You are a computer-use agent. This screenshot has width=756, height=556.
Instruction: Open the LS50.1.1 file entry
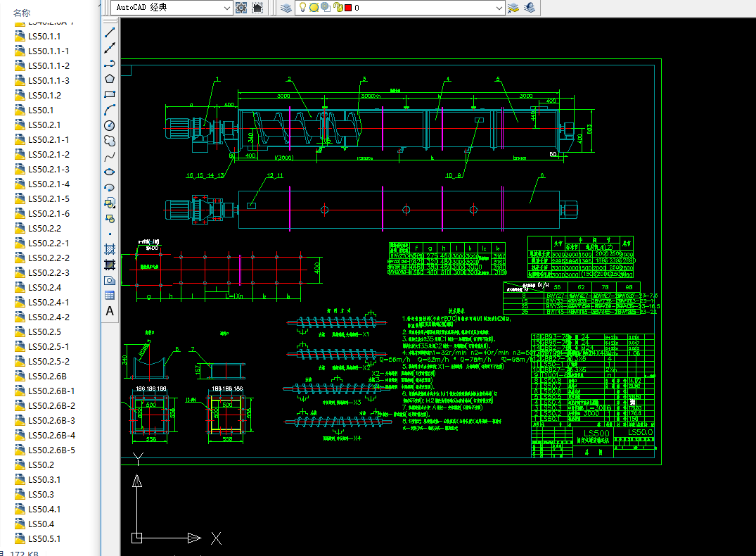[44, 36]
